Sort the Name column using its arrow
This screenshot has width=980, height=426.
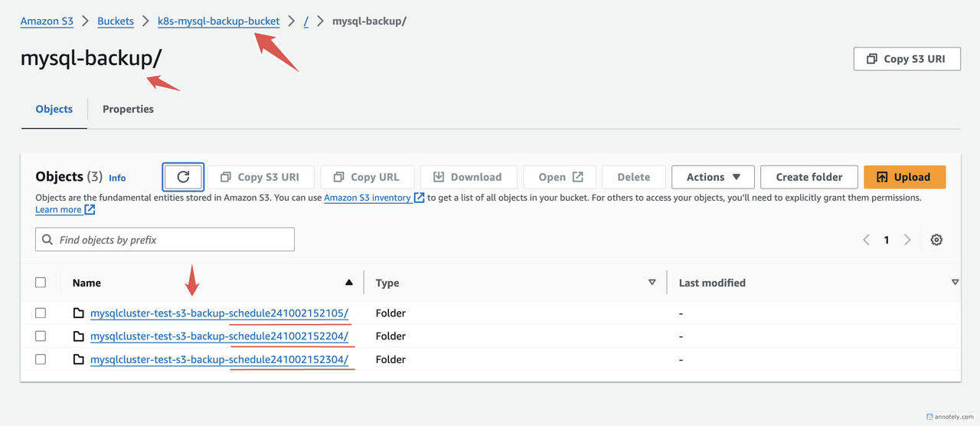[x=349, y=283]
